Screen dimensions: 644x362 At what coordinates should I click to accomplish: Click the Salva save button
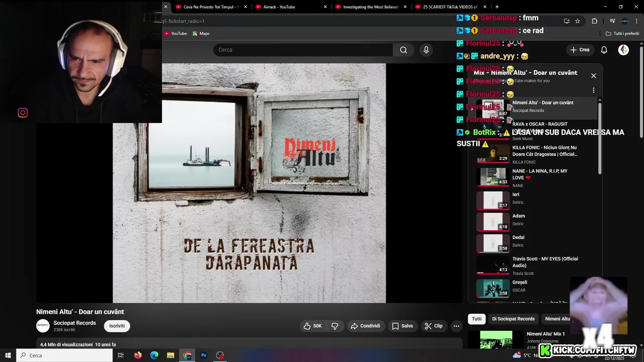(402, 326)
